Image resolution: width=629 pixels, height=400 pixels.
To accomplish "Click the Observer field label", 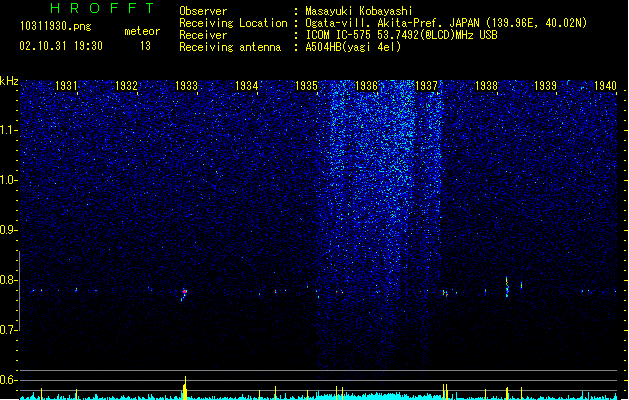I will (203, 11).
